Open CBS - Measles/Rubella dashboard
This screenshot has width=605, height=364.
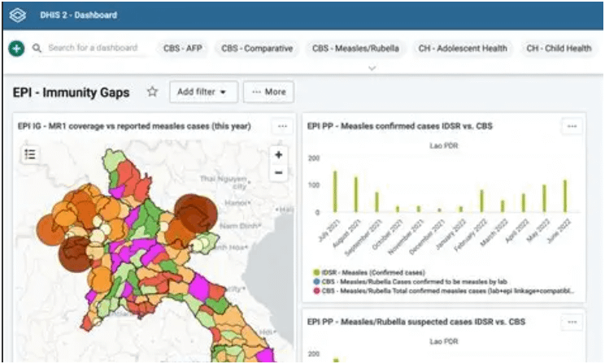(355, 49)
